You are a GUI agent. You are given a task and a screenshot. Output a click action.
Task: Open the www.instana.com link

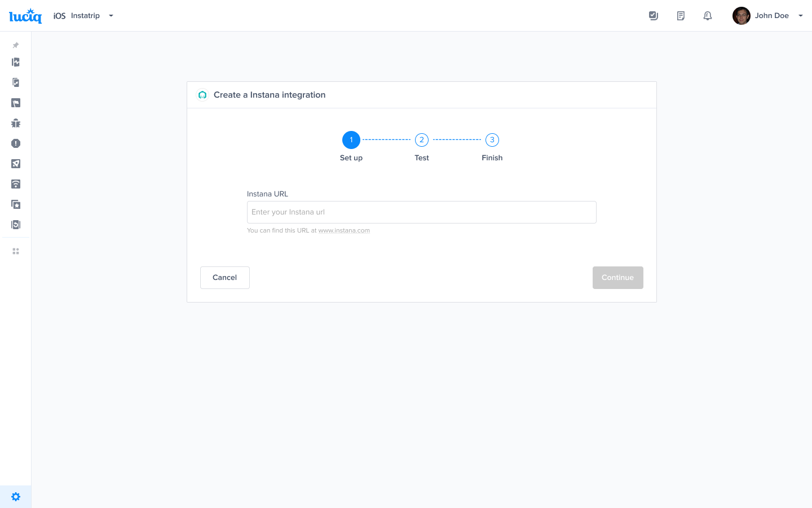(344, 230)
